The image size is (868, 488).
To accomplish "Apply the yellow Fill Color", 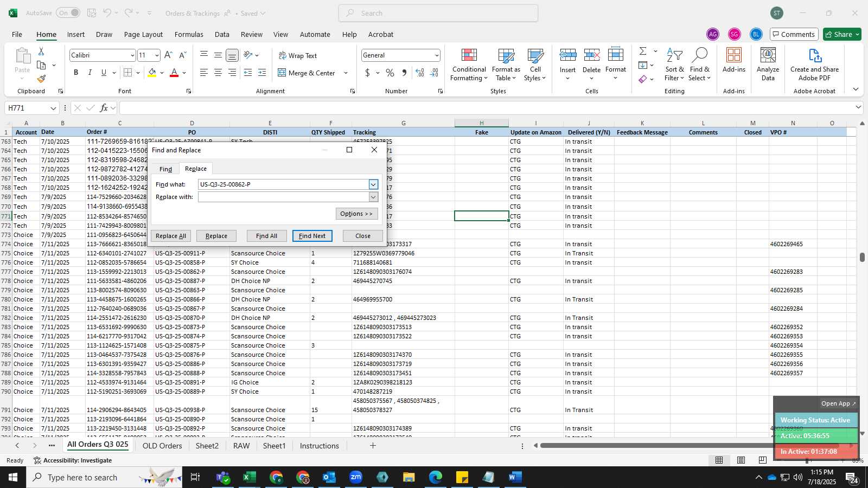I will pyautogui.click(x=152, y=73).
